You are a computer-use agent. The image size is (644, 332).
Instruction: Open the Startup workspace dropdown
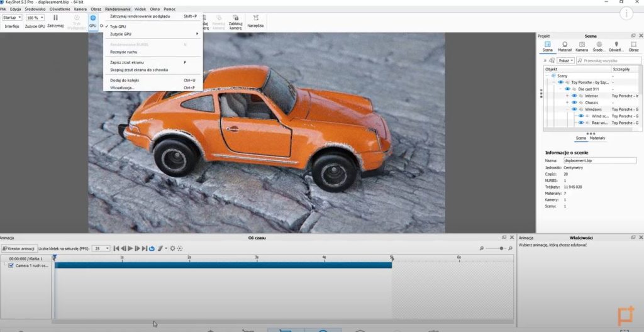pyautogui.click(x=12, y=18)
